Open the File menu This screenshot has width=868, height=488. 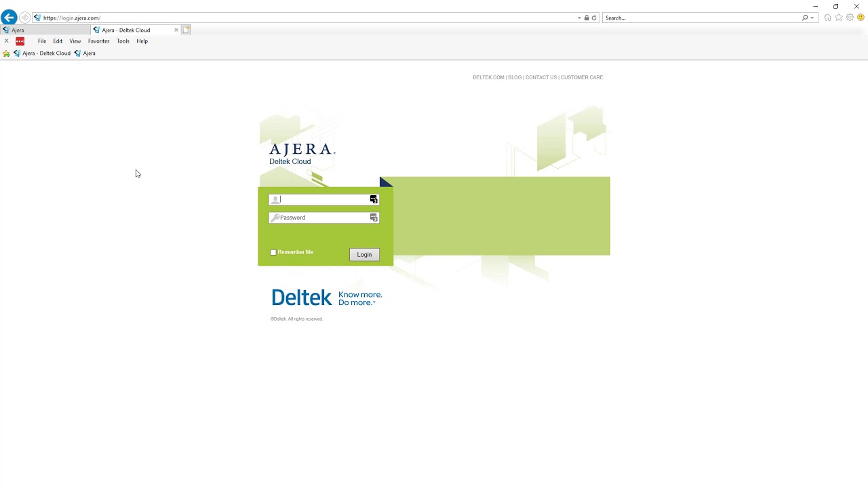coord(42,41)
